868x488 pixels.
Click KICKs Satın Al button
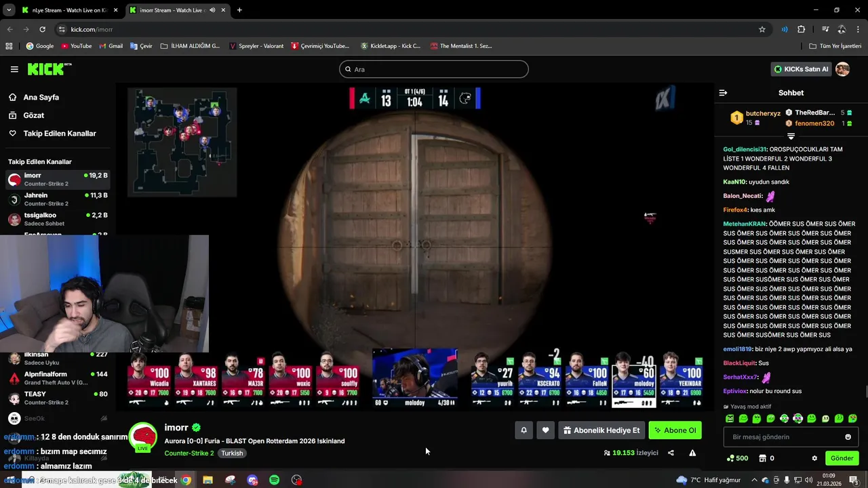pyautogui.click(x=801, y=69)
